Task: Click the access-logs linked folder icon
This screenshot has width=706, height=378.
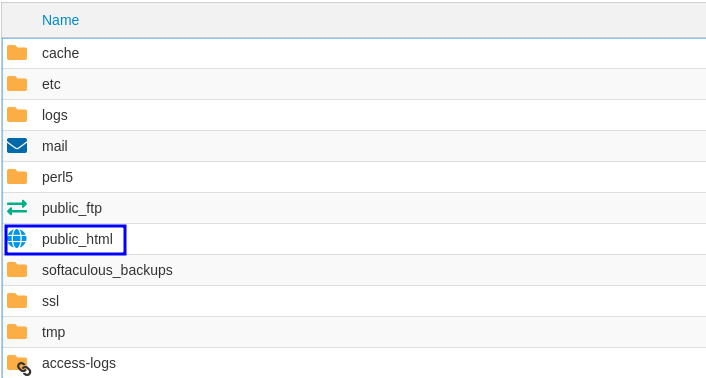Action: pos(19,364)
